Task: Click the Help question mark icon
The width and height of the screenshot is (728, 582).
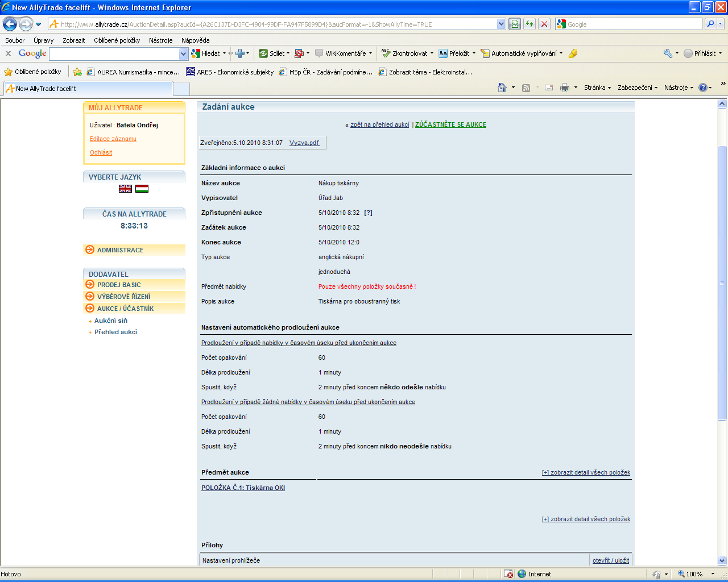Action: [703, 88]
